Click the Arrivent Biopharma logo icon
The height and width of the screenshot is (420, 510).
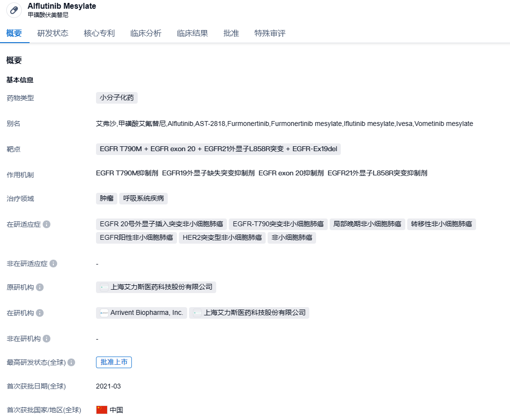pos(104,313)
